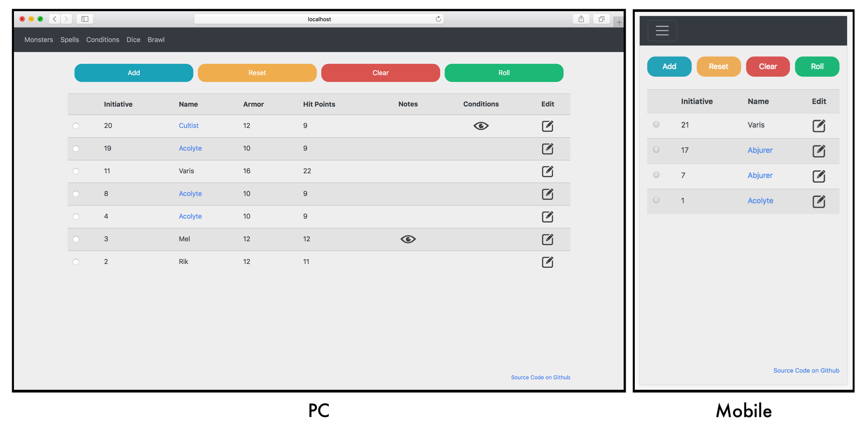Toggle the eye conditions icon for Mel
Image resolution: width=868 pixels, height=432 pixels.
[408, 239]
